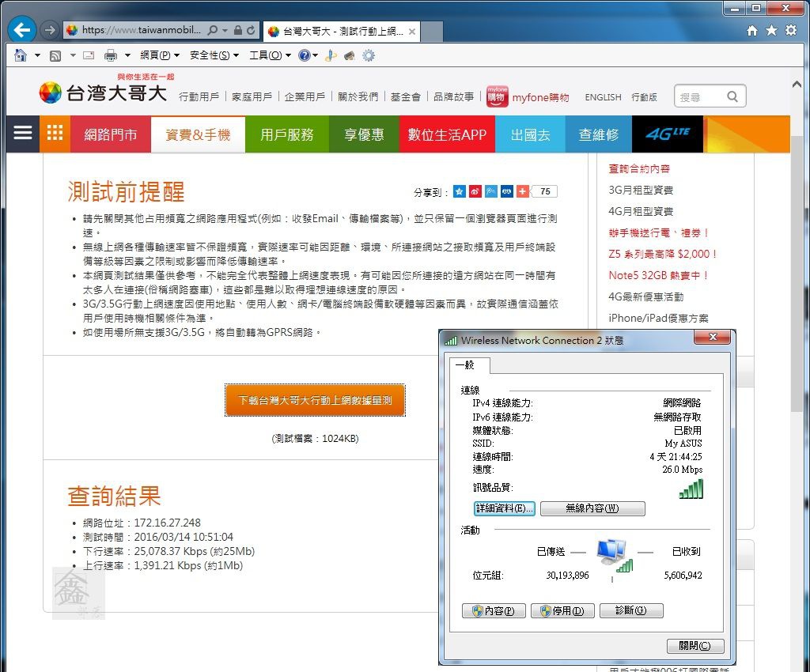Click the 停用(D) button in dialog

click(562, 610)
